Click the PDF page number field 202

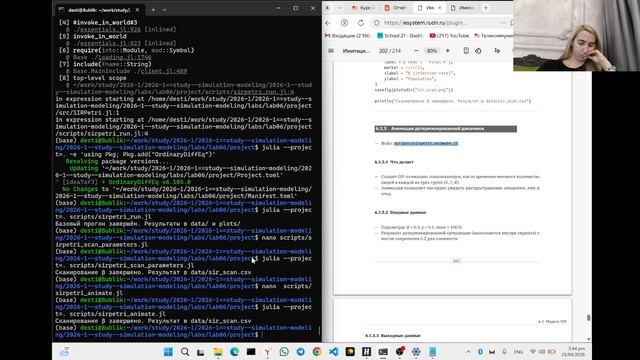(383, 51)
